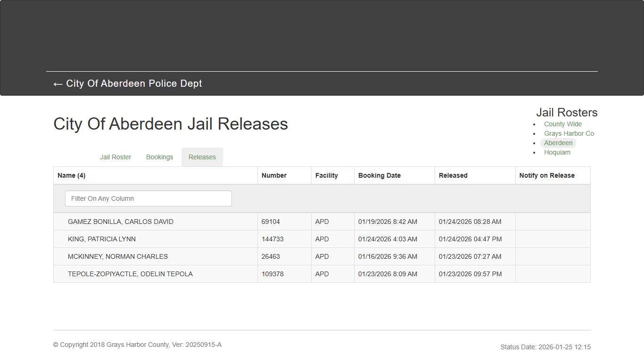Click the KING, PATRICIA LYNN record

click(x=102, y=239)
